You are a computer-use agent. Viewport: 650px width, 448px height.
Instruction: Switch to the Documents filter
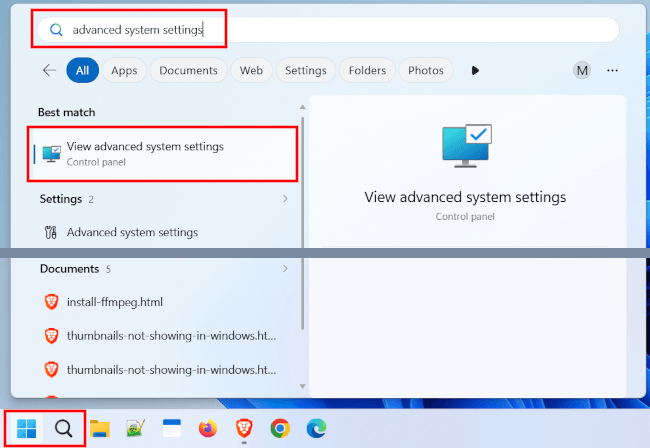[x=189, y=70]
